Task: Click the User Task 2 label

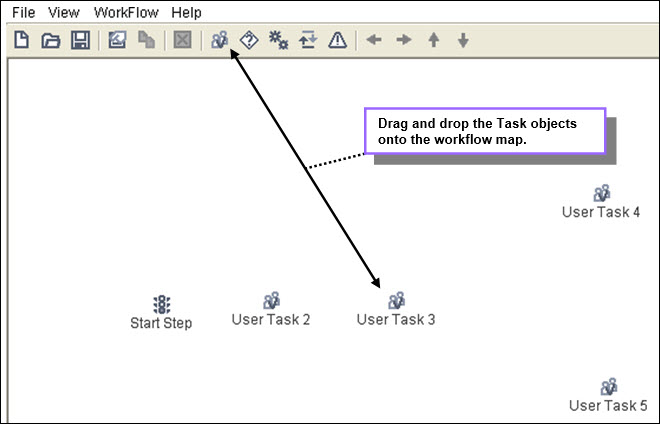Action: [271, 320]
